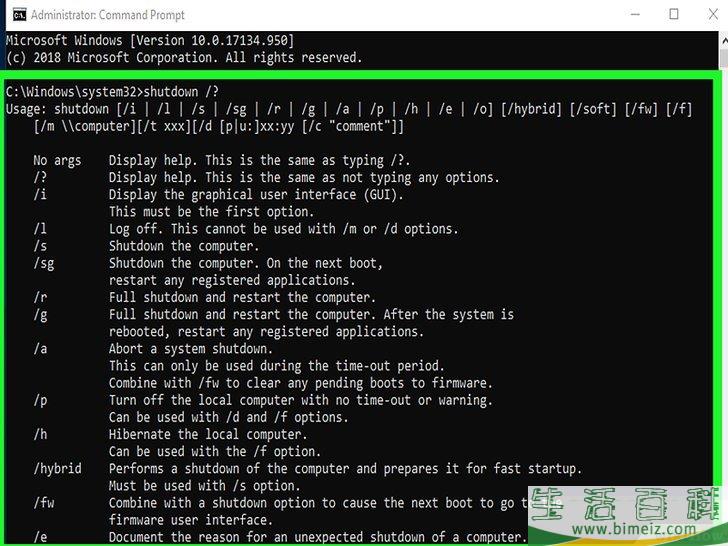Maximize the Administrator Command Prompt window
The image size is (728, 546).
[x=674, y=14]
